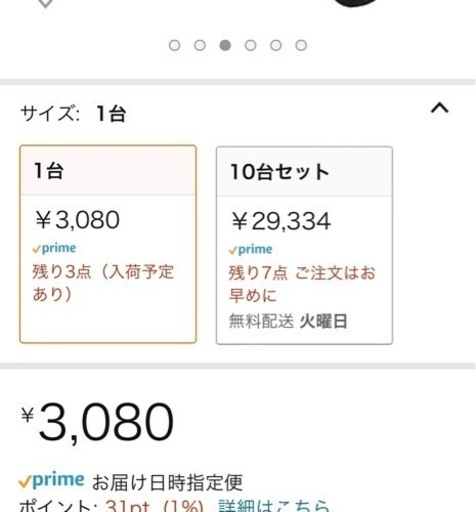Click 無料配送 火曜日 delivery text

(x=288, y=322)
